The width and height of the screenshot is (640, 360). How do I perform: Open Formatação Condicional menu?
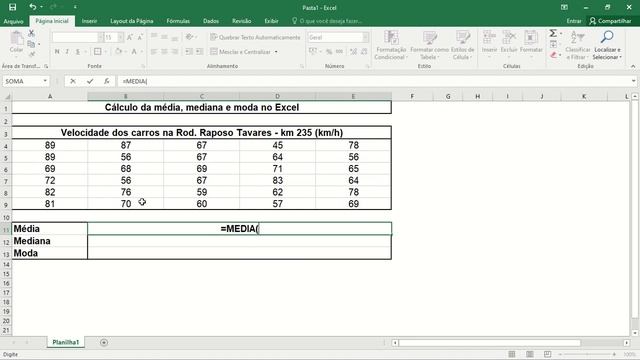pos(391,45)
